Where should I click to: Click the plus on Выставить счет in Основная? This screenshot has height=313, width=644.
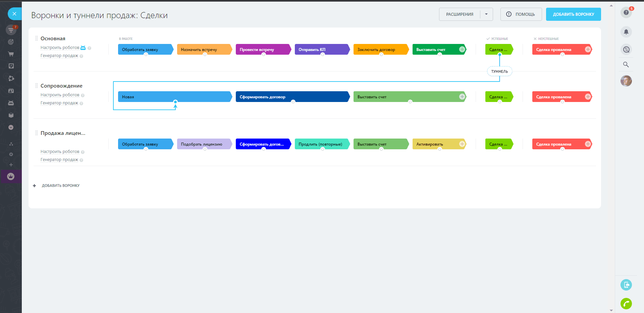[462, 49]
